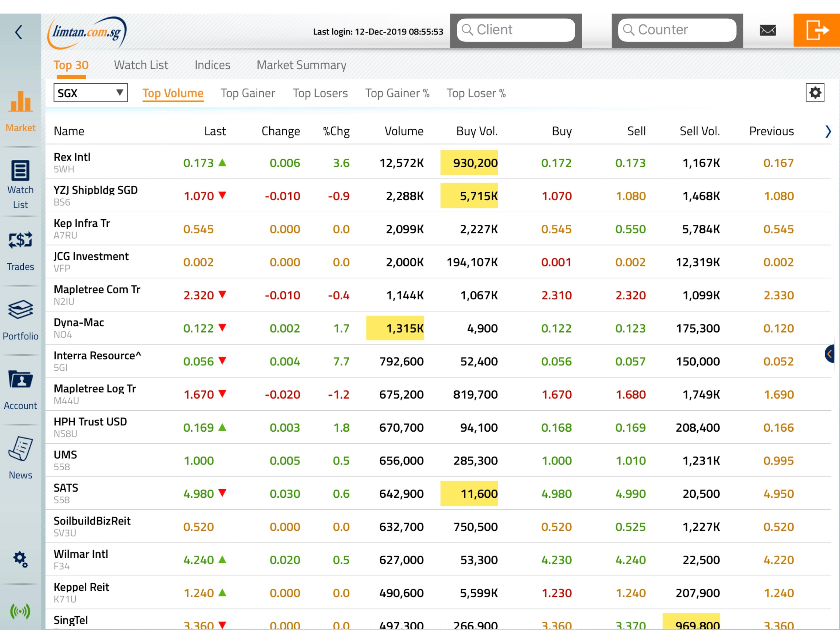Open the SATS counter row
Viewport: 840px width, 630px height.
click(x=438, y=493)
